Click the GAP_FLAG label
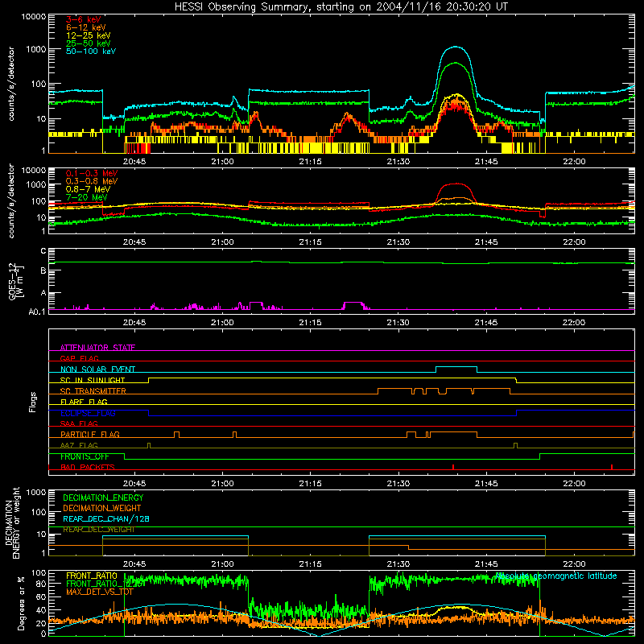Viewport: 644px width, 644px height. tap(79, 358)
